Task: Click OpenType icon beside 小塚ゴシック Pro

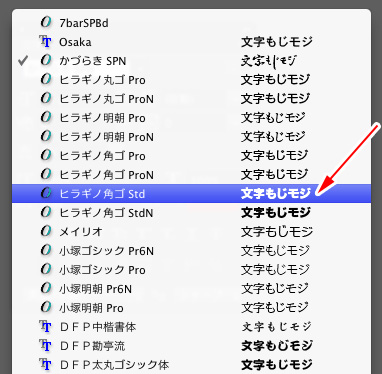Action: [x=46, y=269]
